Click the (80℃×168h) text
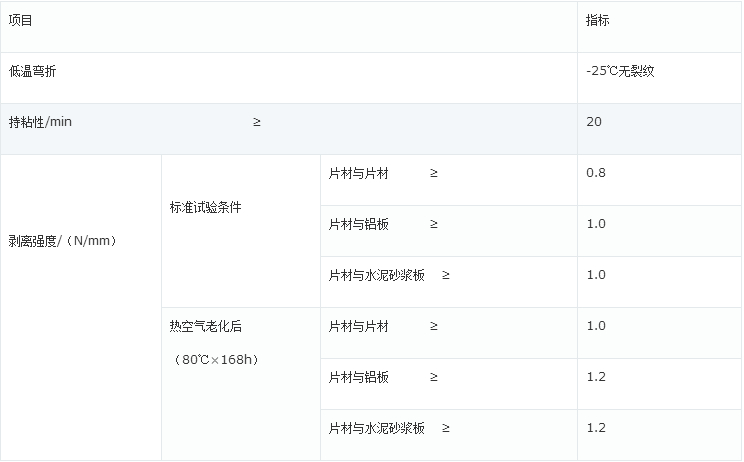This screenshot has height=462, width=744. (214, 360)
